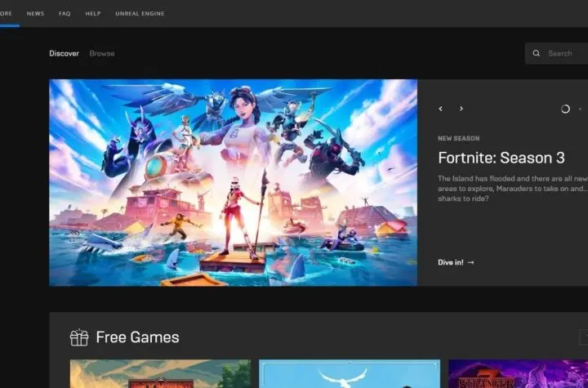Click the Free Games gift icon
Viewport: 588px width, 388px height.
pyautogui.click(x=79, y=337)
